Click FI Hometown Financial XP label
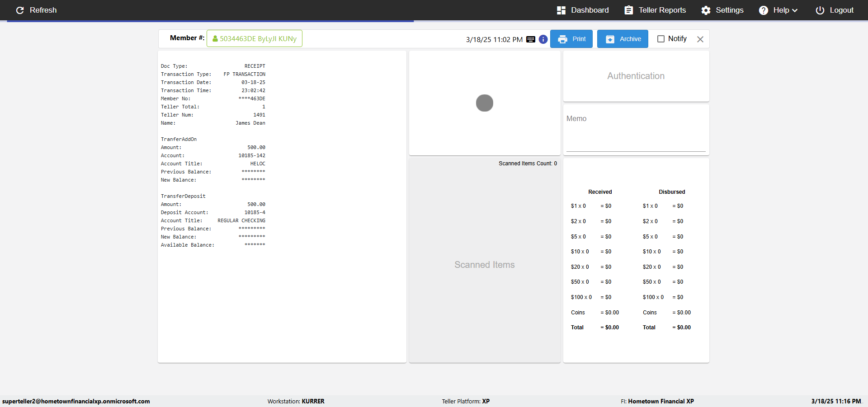The height and width of the screenshot is (407, 868). tap(657, 401)
